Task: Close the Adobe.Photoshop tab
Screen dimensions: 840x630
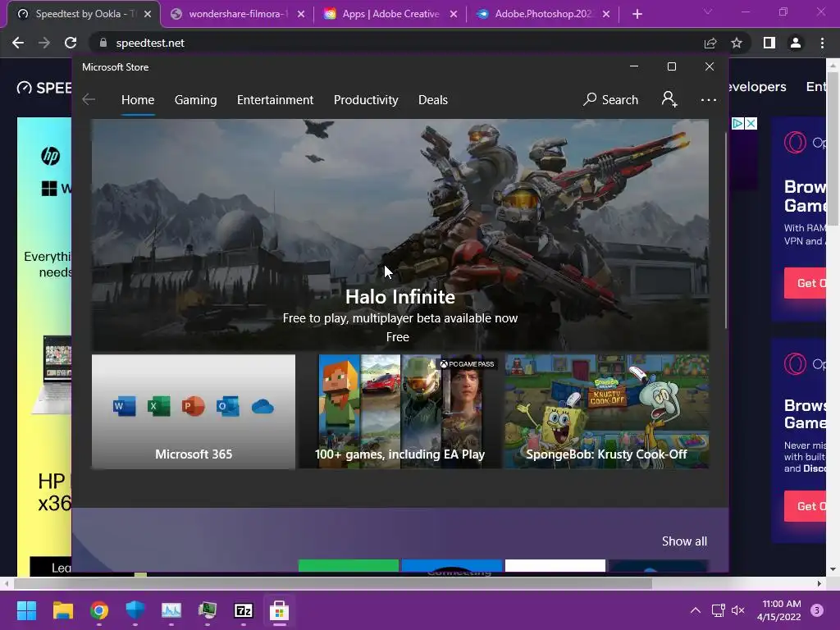Action: click(606, 14)
